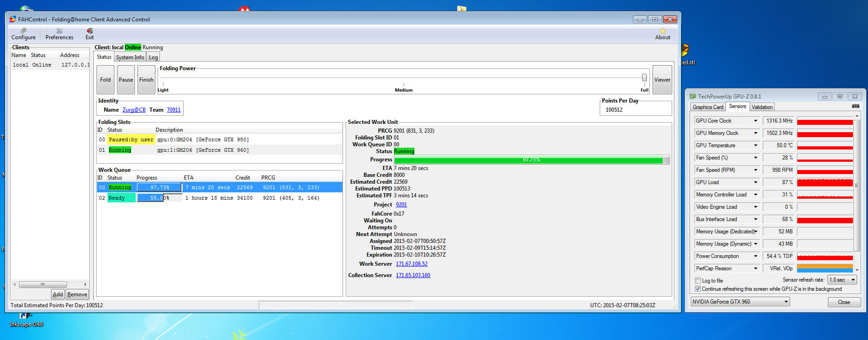The image size is (868, 340).
Task: Click Remove client button
Action: tap(77, 294)
